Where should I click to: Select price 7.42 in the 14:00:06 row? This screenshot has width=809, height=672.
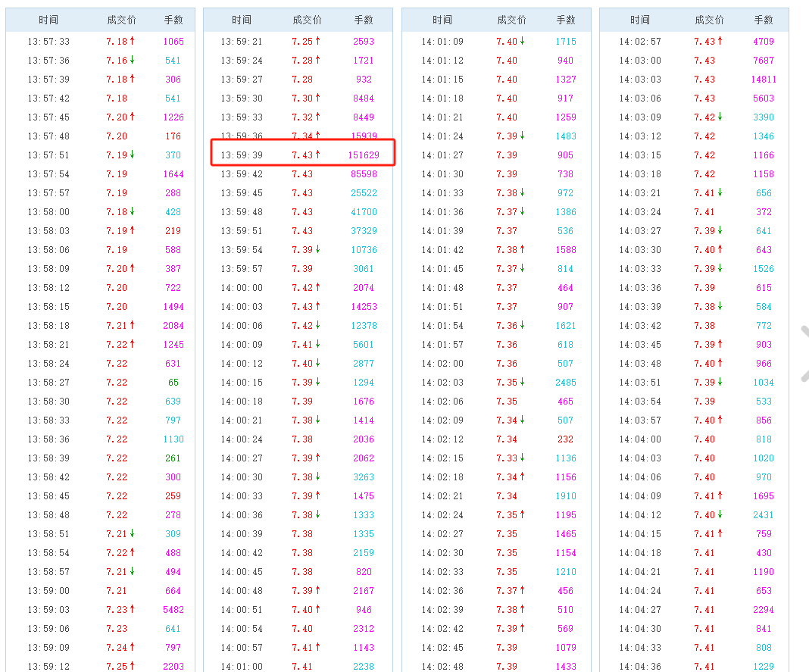(302, 326)
